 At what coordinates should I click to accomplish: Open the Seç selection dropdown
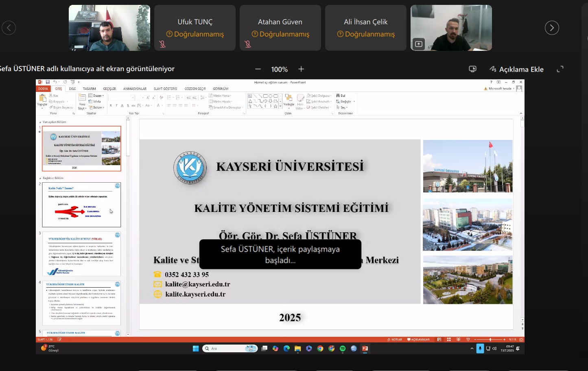coord(342,107)
